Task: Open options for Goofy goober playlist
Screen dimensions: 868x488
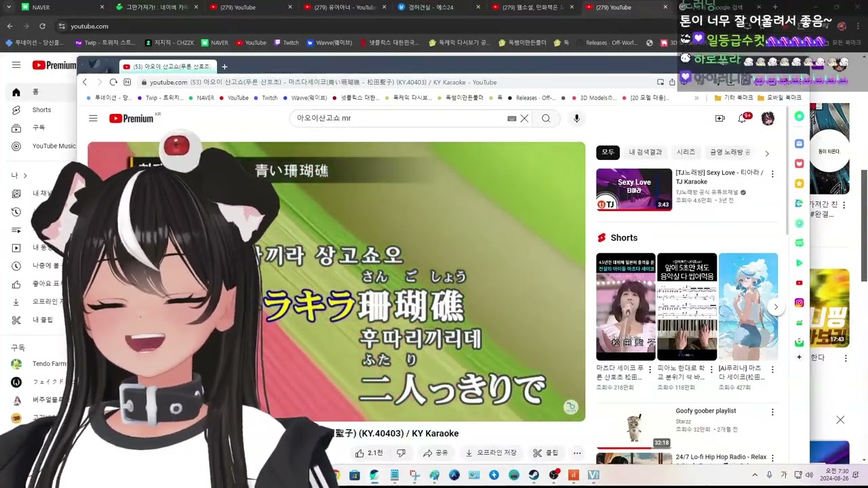Action: tap(772, 412)
